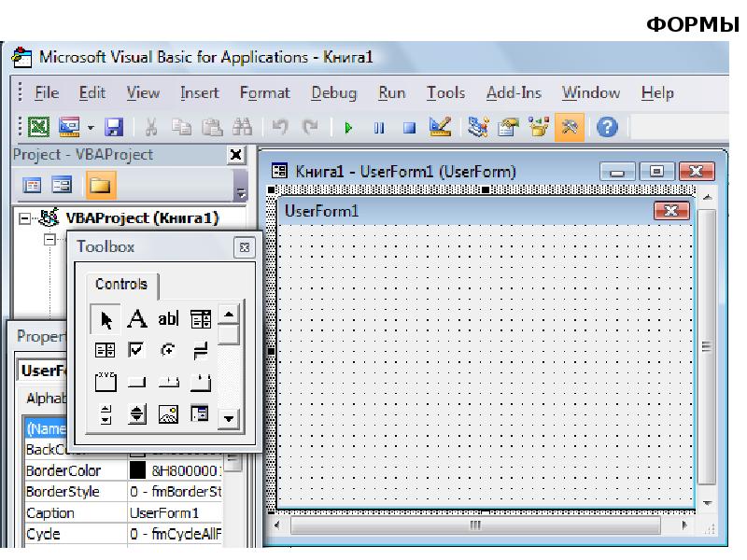Image resolution: width=747 pixels, height=560 pixels.
Task: Collapse the VBAProject (Книга1) tree node
Action: [x=26, y=218]
